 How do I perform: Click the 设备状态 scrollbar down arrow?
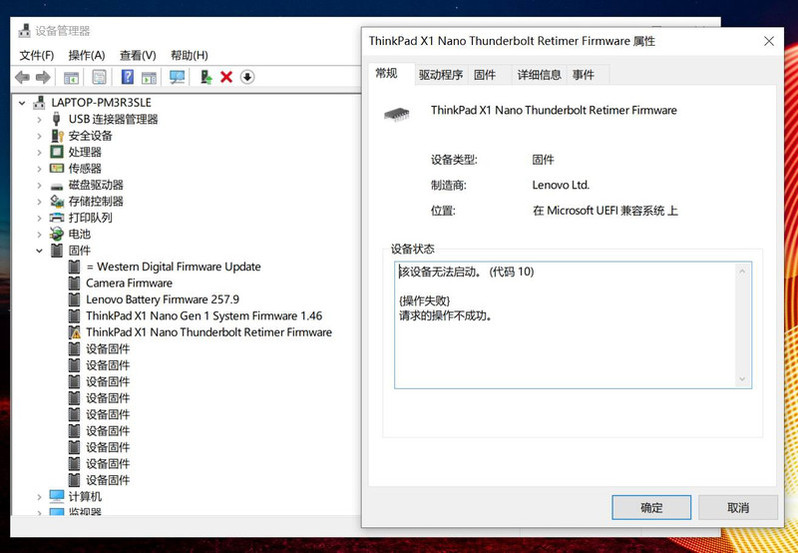(742, 379)
